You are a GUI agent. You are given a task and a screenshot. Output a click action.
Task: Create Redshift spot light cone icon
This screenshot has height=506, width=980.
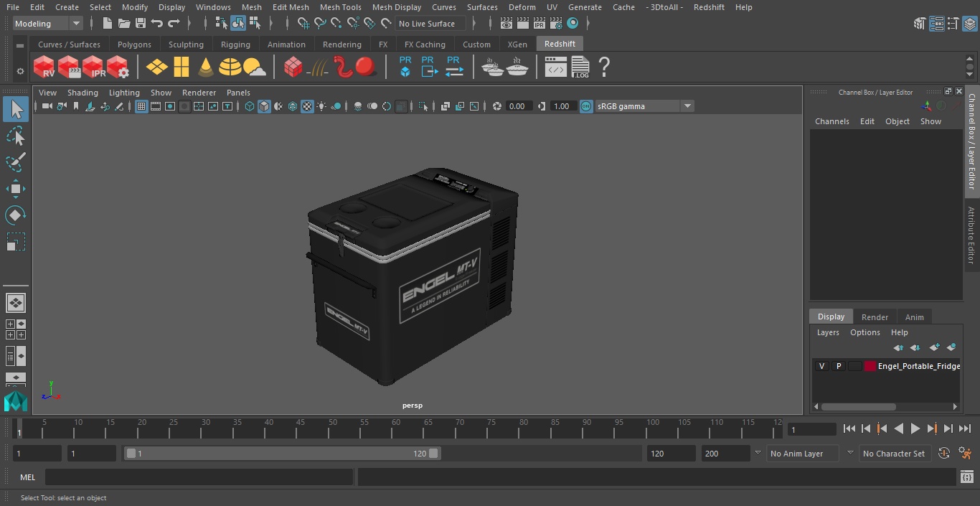point(206,67)
